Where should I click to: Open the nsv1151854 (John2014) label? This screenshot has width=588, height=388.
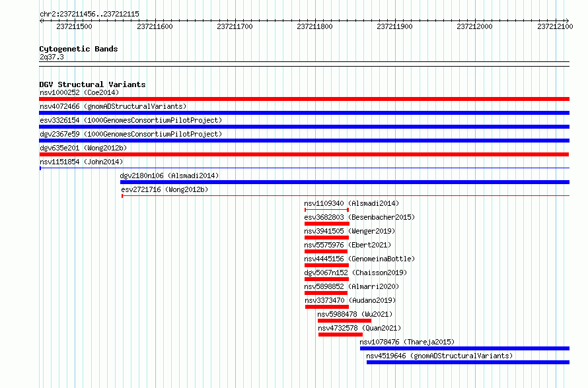tap(81, 162)
